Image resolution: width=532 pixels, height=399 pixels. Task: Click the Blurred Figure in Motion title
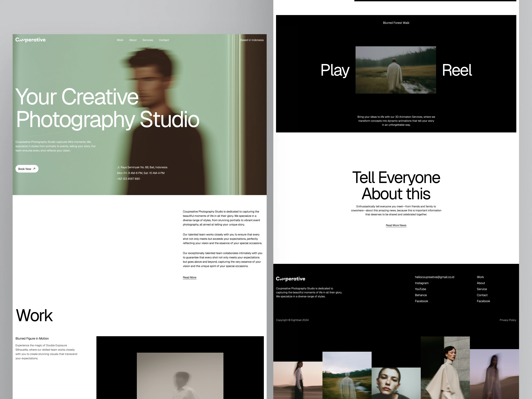pos(32,338)
